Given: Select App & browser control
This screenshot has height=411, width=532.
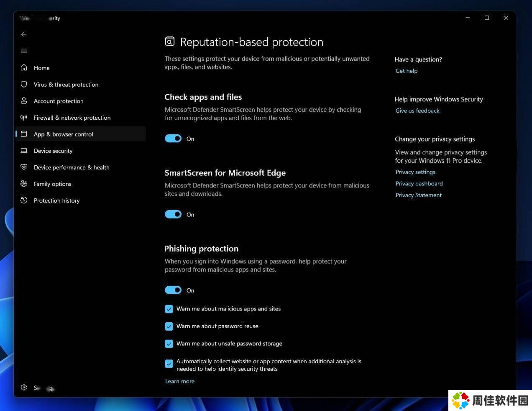Looking at the screenshot, I should [81, 134].
